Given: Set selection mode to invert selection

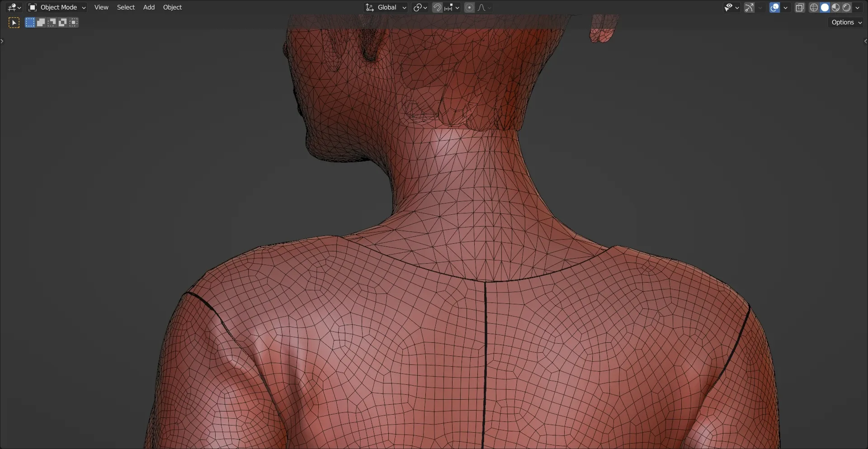Looking at the screenshot, I should click(62, 23).
